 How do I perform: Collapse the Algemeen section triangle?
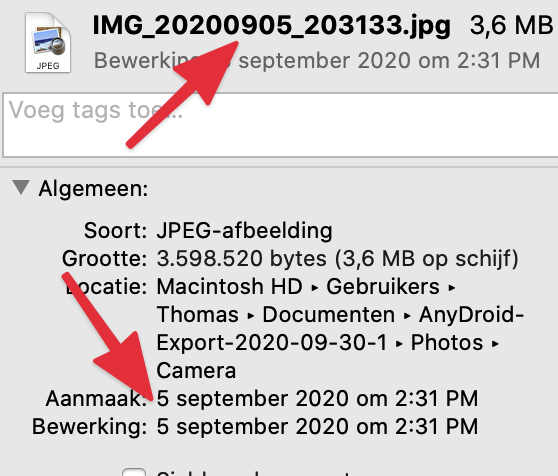coord(21,187)
